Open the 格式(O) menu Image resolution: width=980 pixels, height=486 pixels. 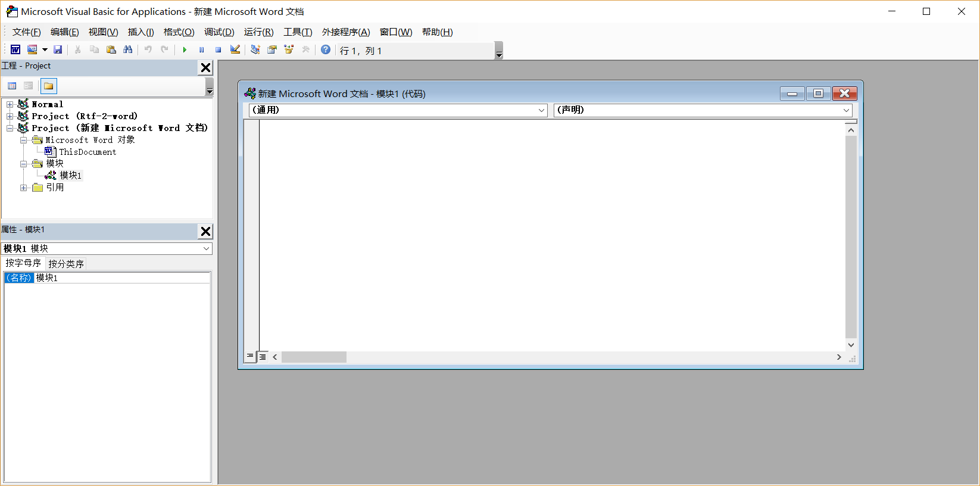tap(179, 32)
